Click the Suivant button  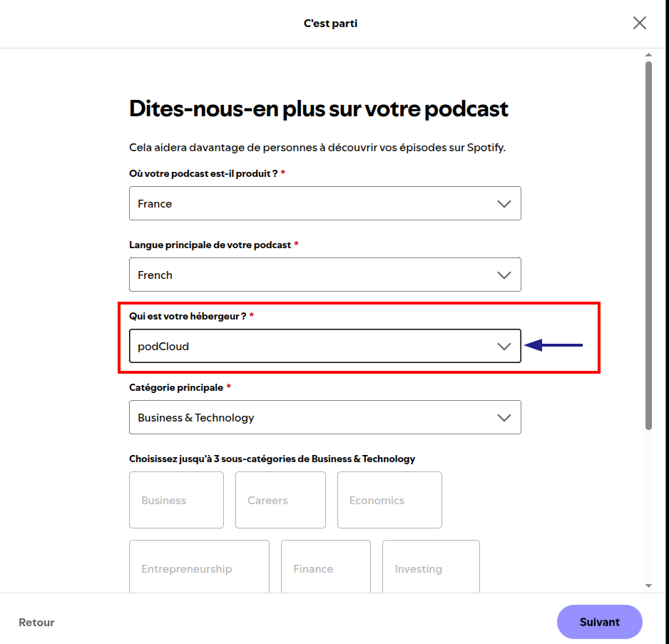pyautogui.click(x=599, y=622)
